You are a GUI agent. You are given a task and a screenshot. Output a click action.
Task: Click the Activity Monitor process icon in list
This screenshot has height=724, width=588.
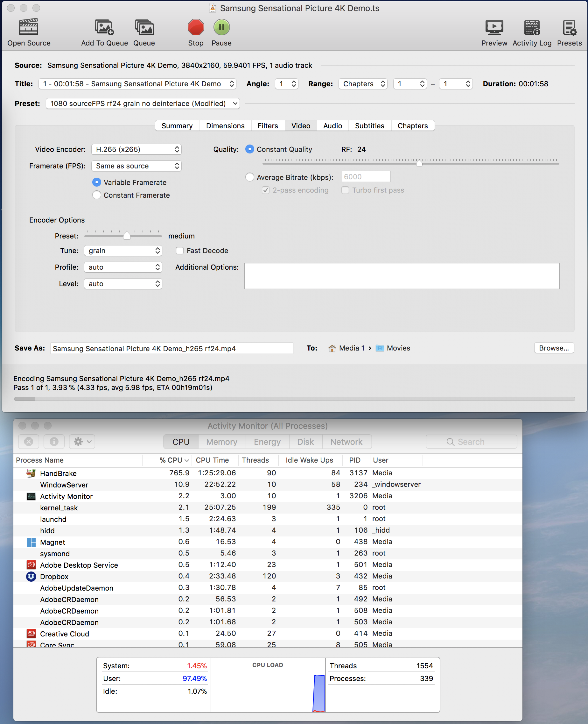click(x=31, y=496)
